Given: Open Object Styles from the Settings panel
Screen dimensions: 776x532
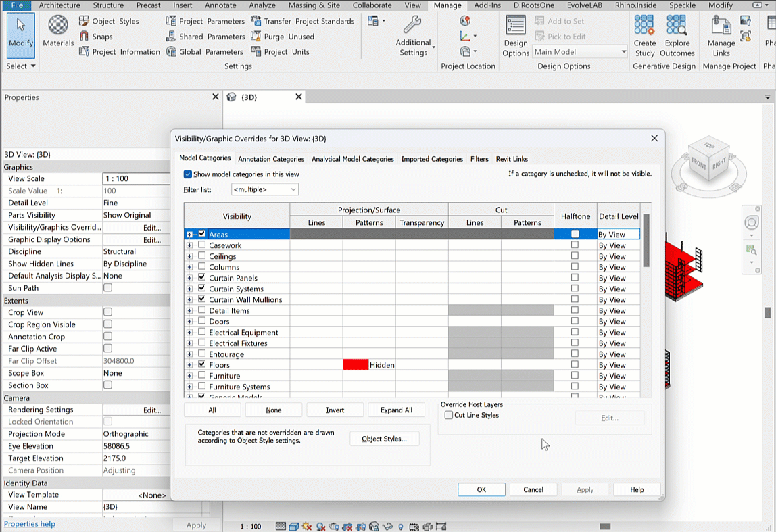Looking at the screenshot, I should coord(109,21).
